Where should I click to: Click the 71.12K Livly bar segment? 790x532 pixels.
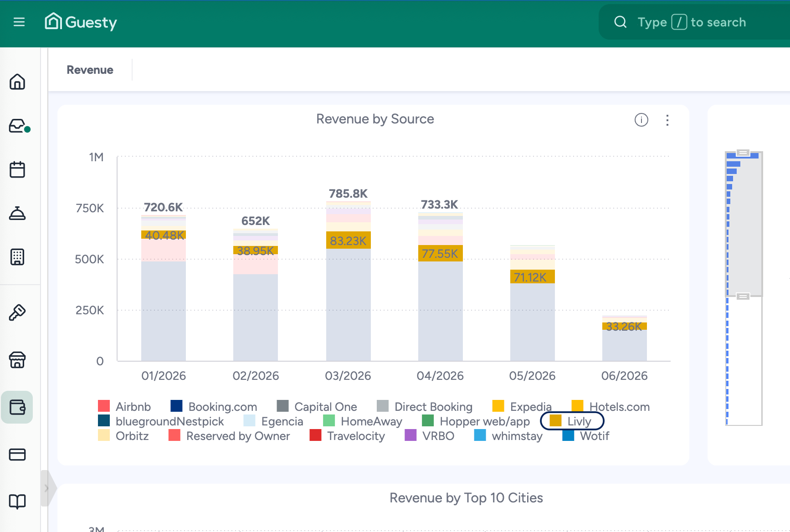(x=533, y=277)
